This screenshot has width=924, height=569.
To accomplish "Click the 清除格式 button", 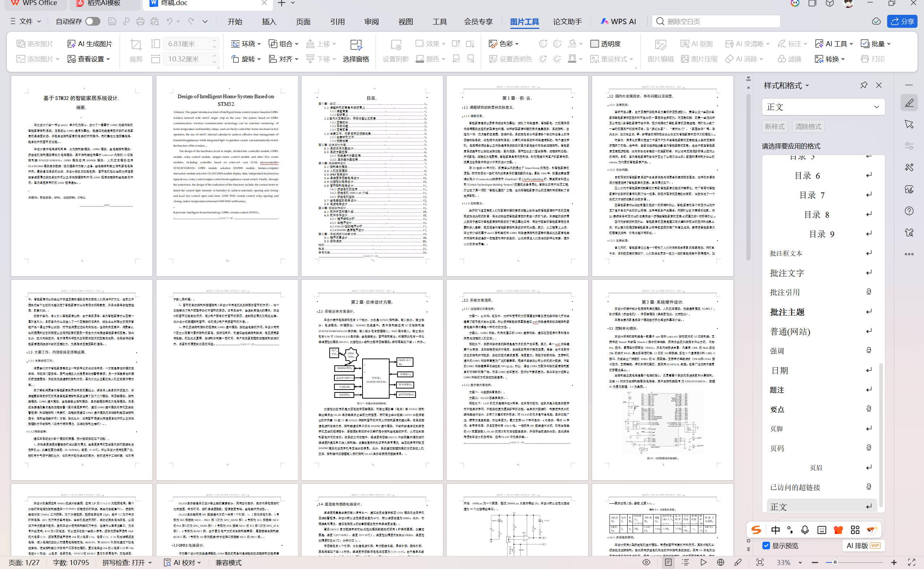I will coord(808,126).
